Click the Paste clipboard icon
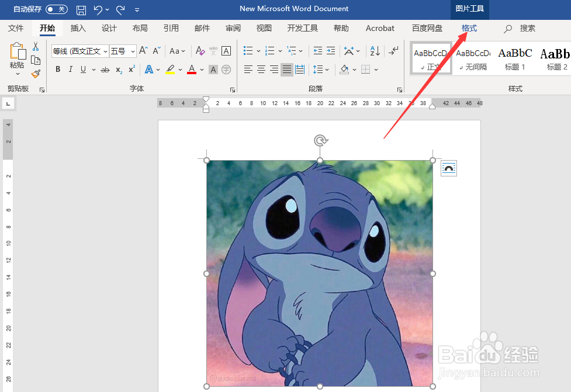 18,51
